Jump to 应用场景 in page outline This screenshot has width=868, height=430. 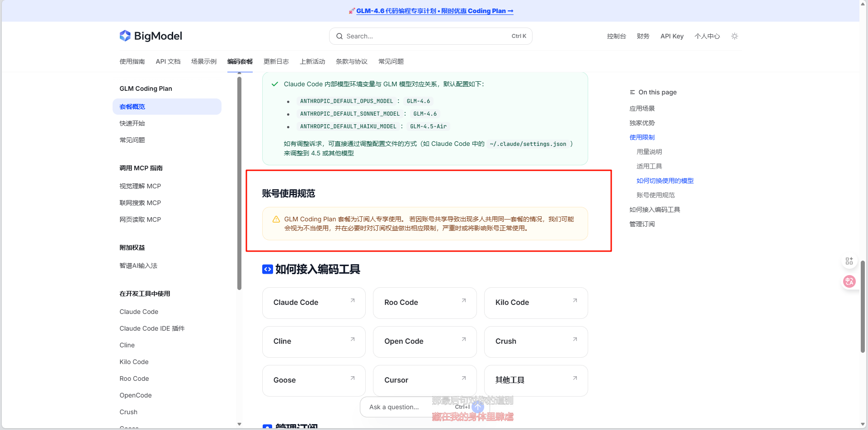tap(642, 108)
